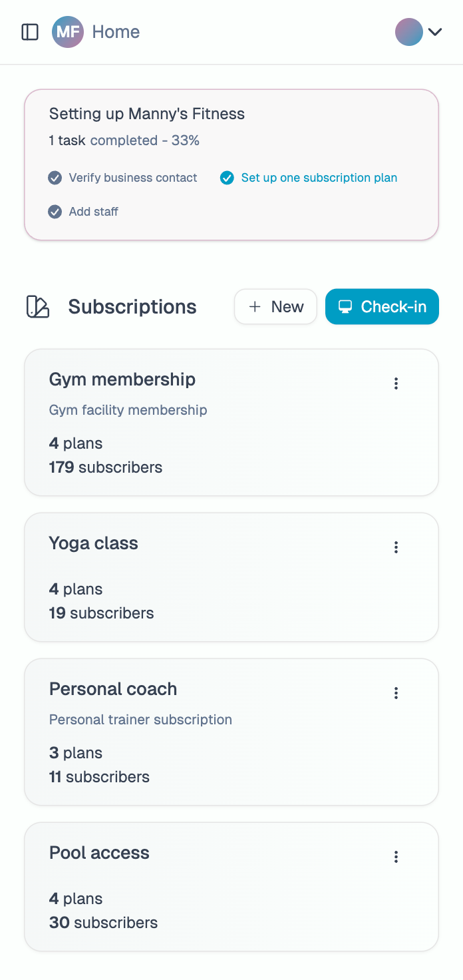Open options for Gym membership card
Image resolution: width=463 pixels, height=980 pixels.
click(x=396, y=383)
